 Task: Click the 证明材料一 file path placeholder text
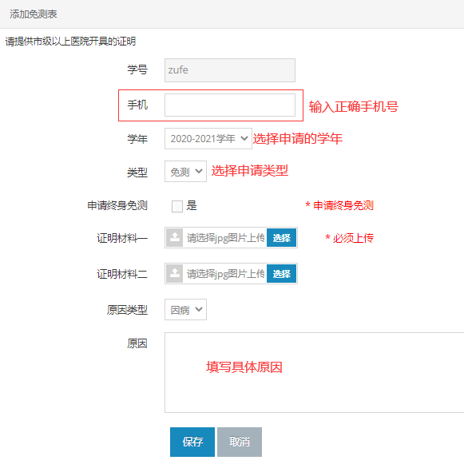point(225,238)
